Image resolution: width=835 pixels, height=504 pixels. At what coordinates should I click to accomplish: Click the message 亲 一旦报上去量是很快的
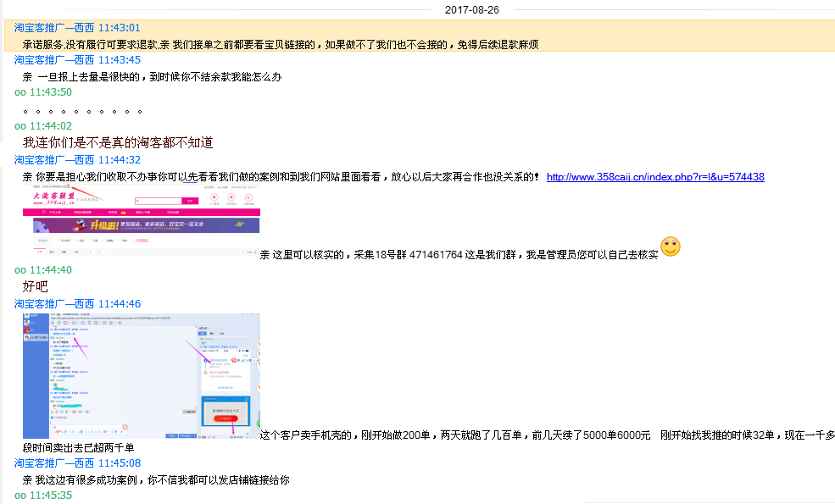[x=153, y=76]
